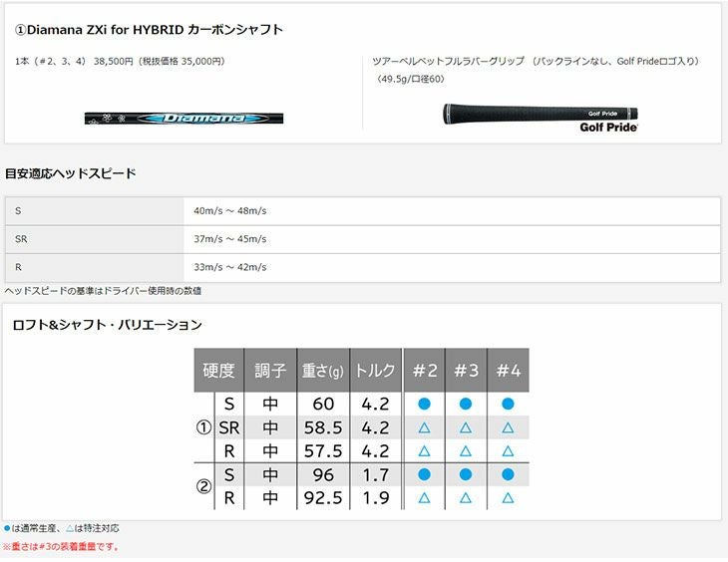Click triangle for 92.5g R shaft under #4
The width and height of the screenshot is (728, 562).
pyautogui.click(x=508, y=498)
